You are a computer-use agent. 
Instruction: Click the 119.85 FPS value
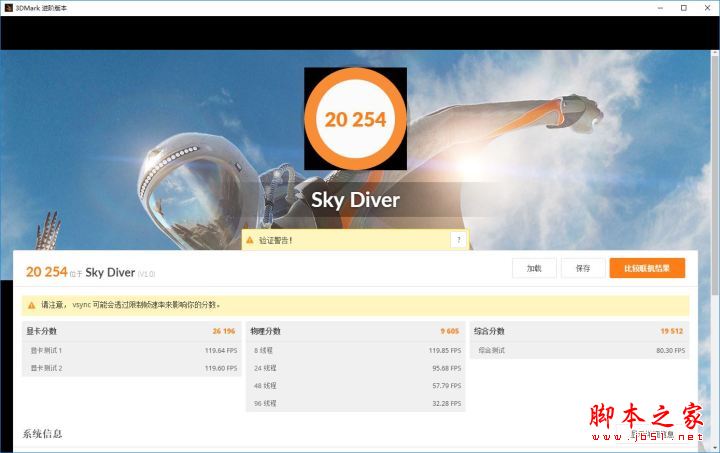pos(445,350)
